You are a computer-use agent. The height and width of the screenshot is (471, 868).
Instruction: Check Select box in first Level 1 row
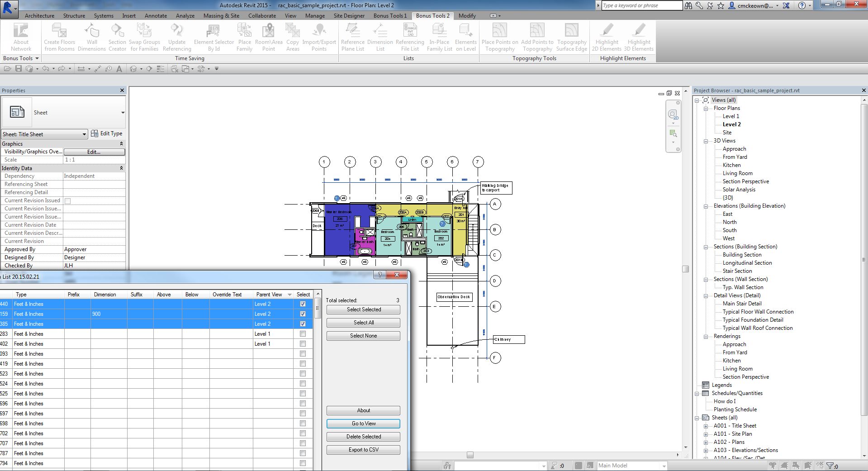coord(303,334)
